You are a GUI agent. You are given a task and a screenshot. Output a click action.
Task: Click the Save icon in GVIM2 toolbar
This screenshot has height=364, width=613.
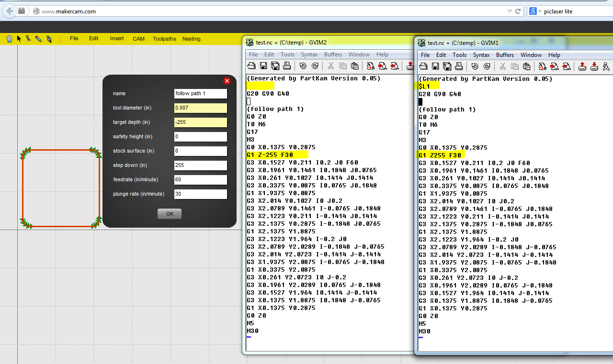[263, 66]
